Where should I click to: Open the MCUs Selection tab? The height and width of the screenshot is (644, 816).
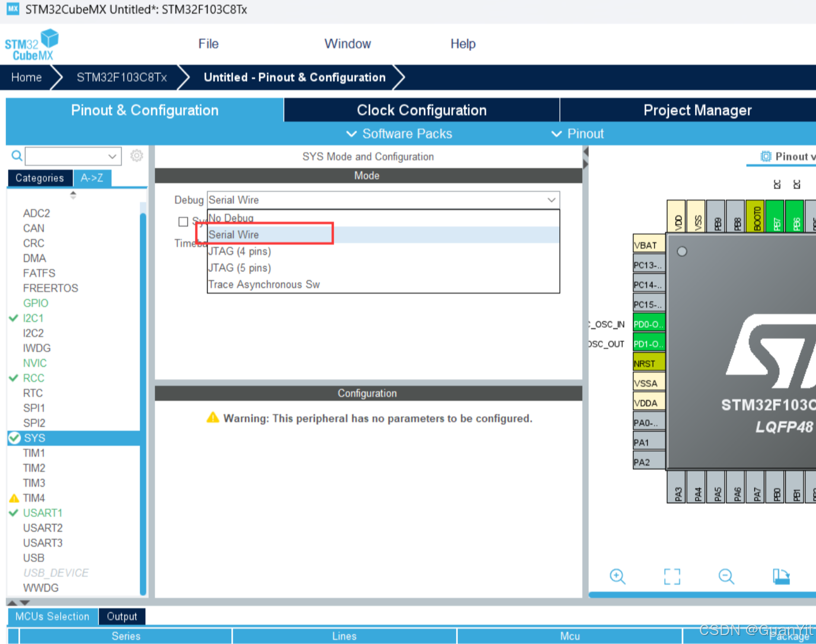[52, 617]
